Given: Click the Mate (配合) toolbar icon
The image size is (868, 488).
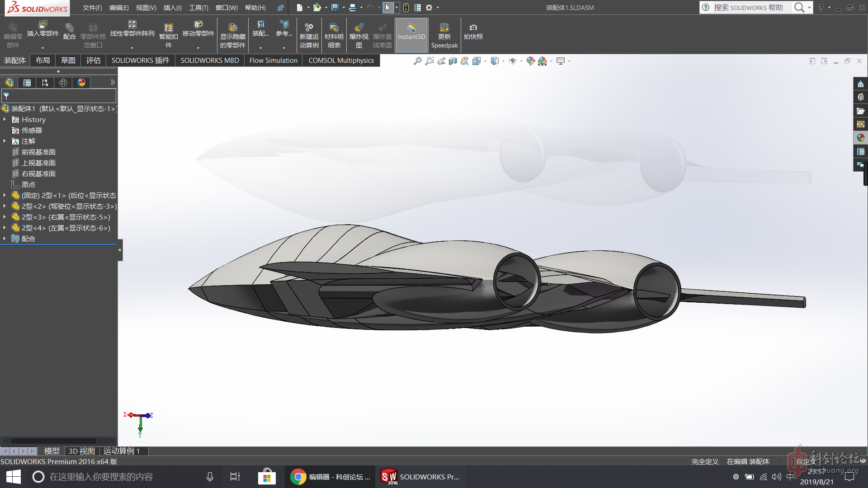Looking at the screenshot, I should point(69,31).
